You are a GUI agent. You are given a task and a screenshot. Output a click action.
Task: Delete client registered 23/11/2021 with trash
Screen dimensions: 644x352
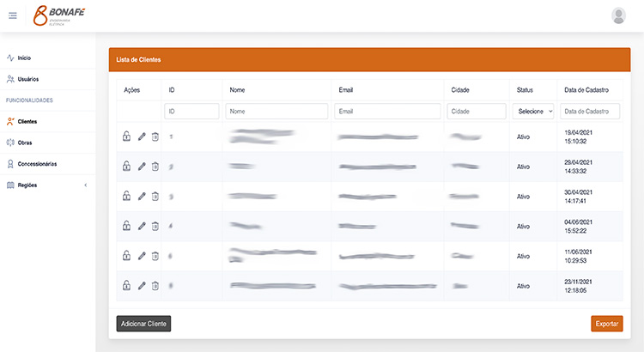(155, 285)
